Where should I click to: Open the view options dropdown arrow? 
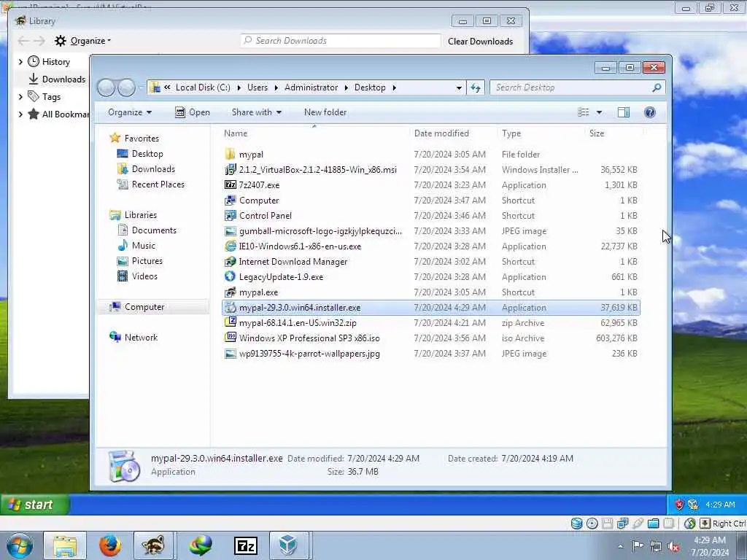600,112
